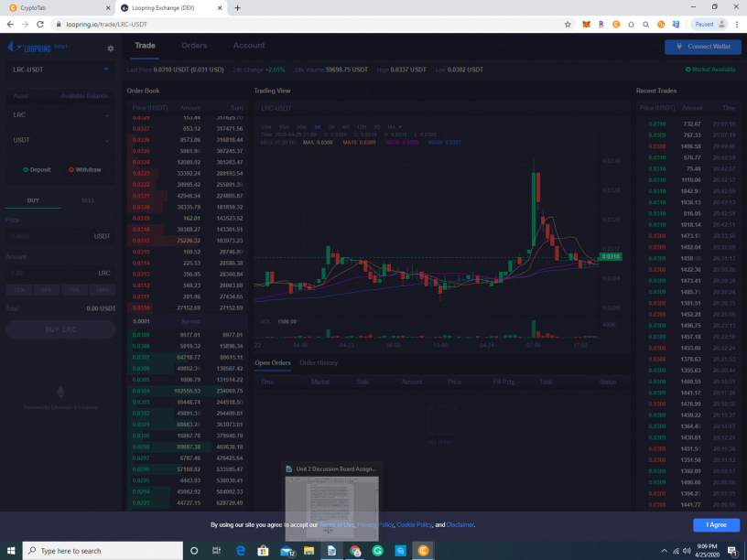Launch Microsoft Edge from taskbar
747x560 pixels.
click(240, 551)
